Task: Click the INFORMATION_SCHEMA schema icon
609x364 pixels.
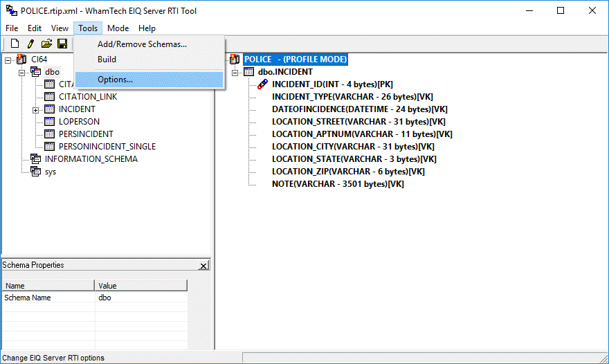Action: click(35, 159)
